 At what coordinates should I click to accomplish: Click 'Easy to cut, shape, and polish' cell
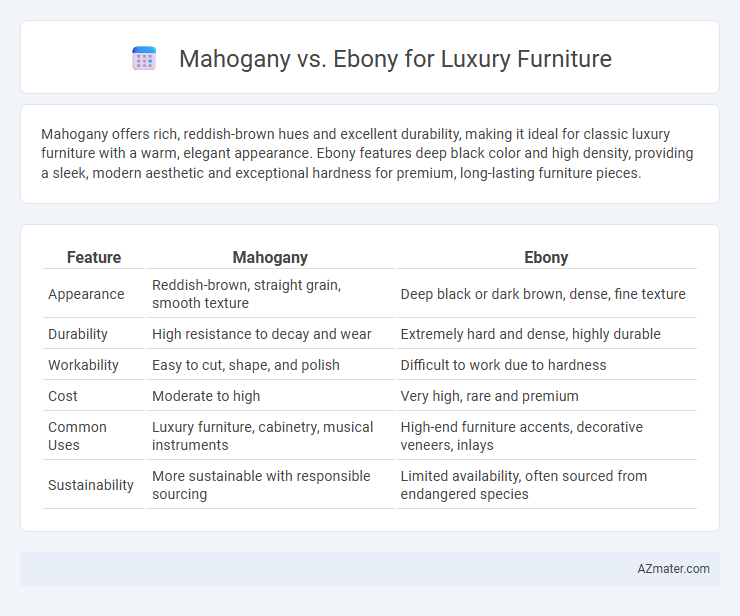(x=270, y=365)
